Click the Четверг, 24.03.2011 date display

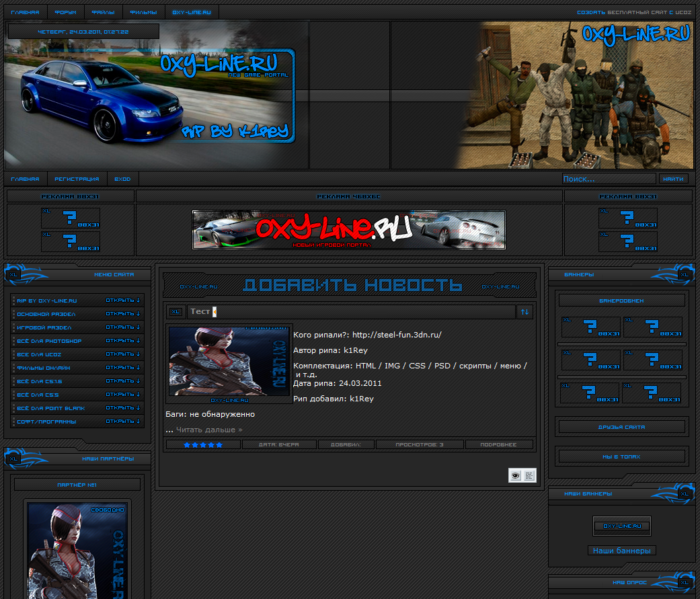click(83, 32)
